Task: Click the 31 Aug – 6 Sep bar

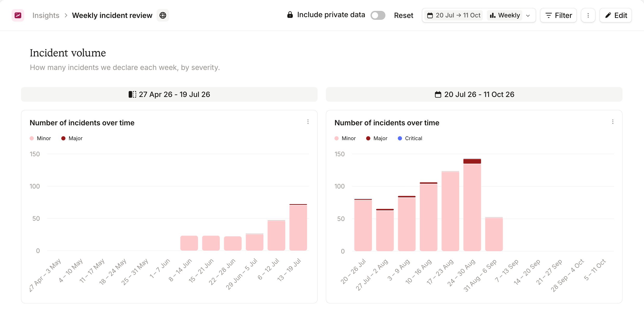Action: 494,234
